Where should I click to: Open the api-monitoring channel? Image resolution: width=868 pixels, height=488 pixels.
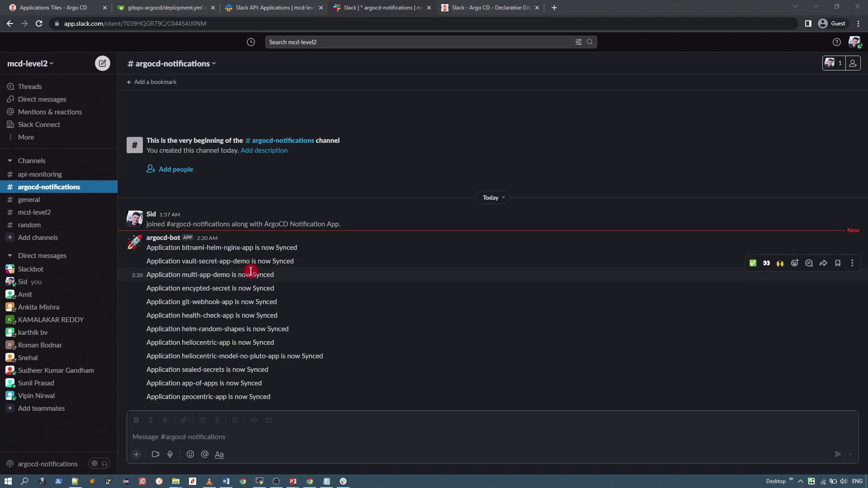click(40, 174)
